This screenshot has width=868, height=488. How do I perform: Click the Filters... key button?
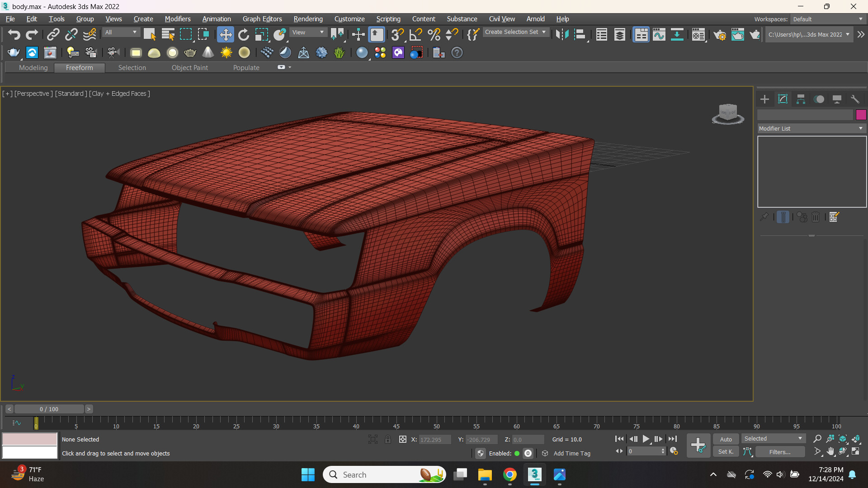tap(780, 452)
